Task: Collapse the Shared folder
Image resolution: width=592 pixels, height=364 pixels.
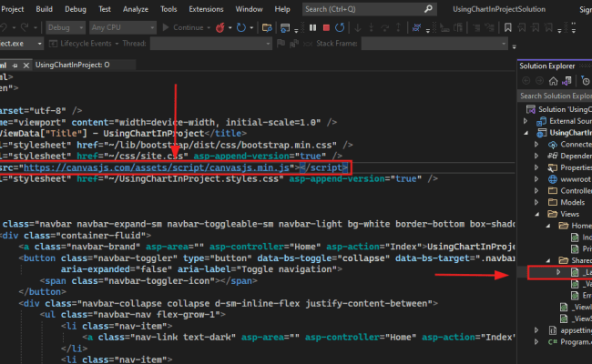Action: pyautogui.click(x=548, y=260)
